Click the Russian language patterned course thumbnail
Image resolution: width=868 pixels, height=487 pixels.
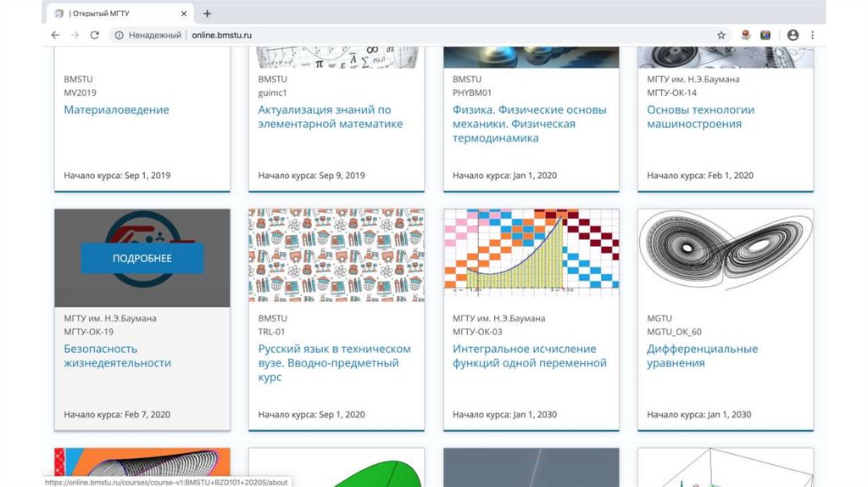337,258
